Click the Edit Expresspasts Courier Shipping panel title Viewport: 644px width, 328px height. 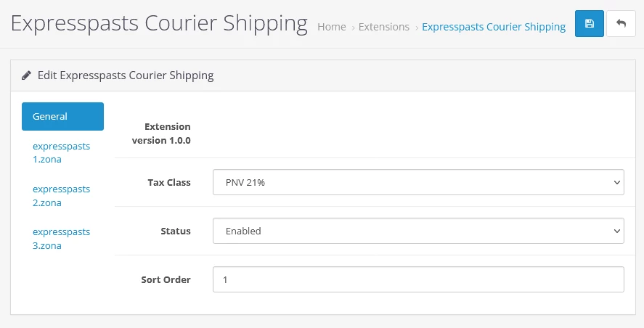point(125,75)
